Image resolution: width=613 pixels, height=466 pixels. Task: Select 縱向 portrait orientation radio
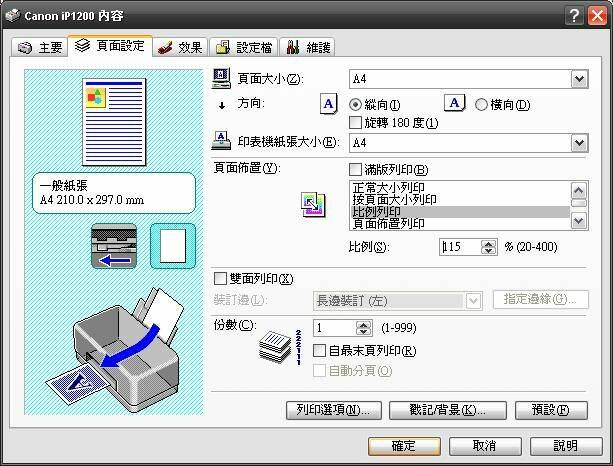tap(355, 105)
